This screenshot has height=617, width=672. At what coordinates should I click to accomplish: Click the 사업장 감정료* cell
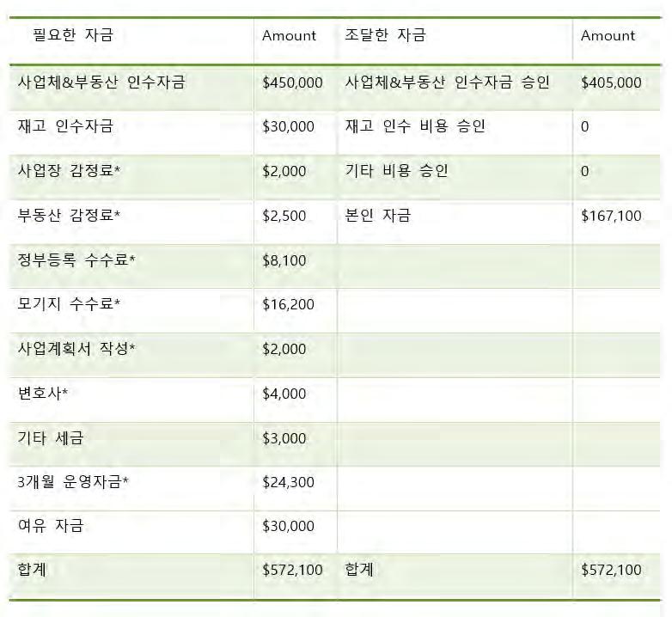(69, 171)
